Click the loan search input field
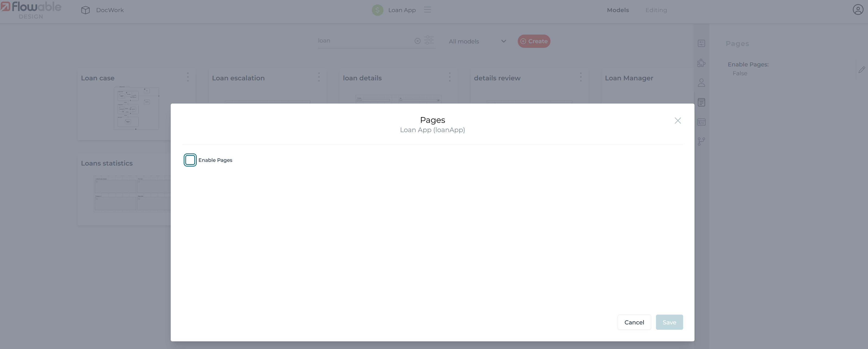868x349 pixels. (364, 41)
